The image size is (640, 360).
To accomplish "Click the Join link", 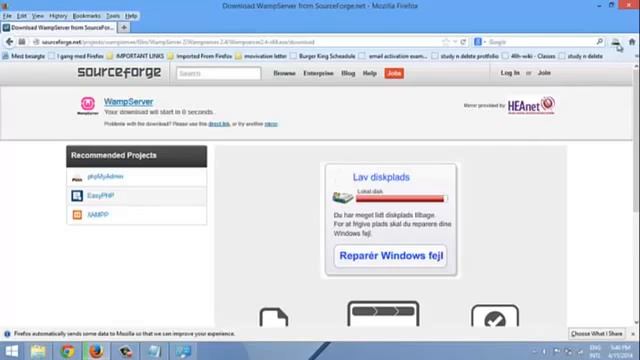I will tap(544, 73).
